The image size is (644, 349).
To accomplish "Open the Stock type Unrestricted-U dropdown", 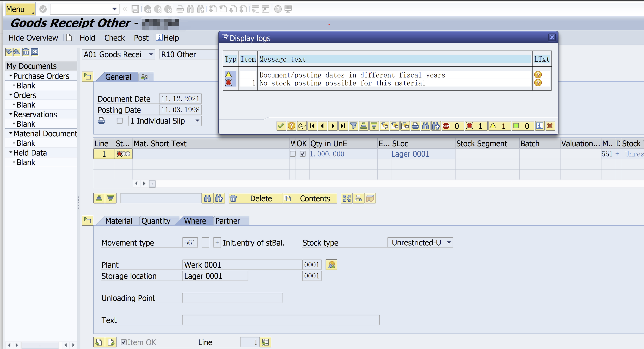I will [x=449, y=242].
